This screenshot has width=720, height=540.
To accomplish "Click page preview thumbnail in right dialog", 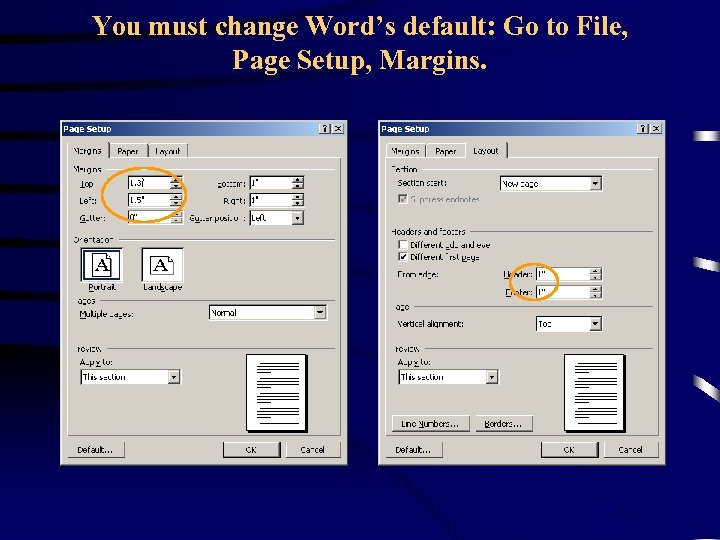I will 595,393.
